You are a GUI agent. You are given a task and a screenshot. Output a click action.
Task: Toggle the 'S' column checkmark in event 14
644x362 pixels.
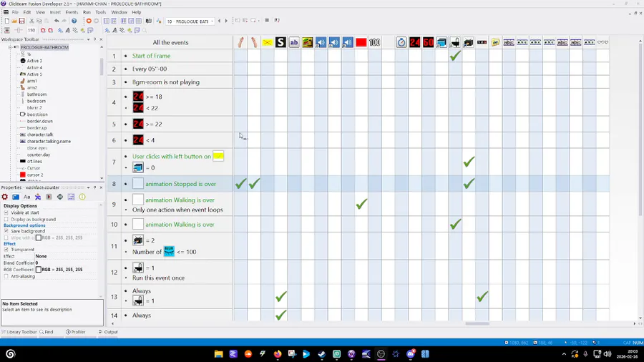pos(281,315)
